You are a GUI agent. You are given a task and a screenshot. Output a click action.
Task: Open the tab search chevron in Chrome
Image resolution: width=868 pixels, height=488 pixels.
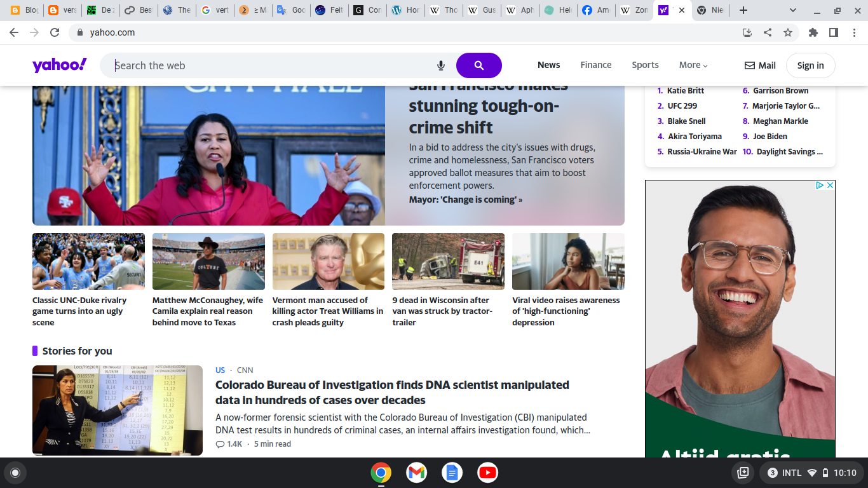pos(793,10)
